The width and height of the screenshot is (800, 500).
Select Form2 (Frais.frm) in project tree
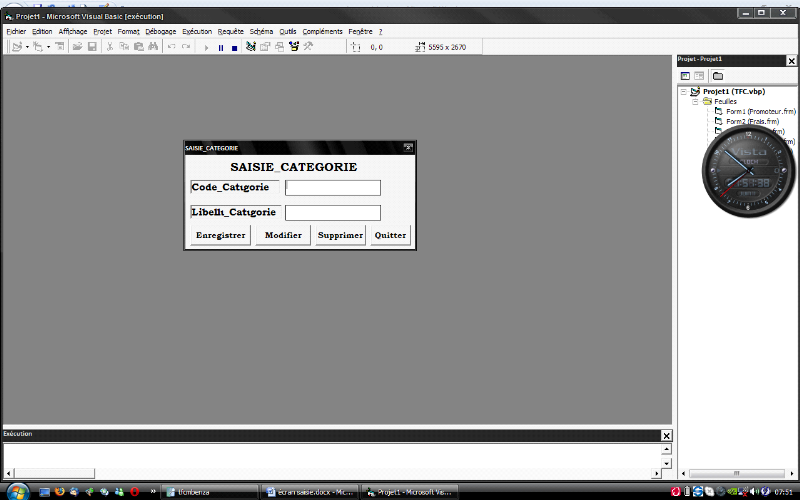(753, 121)
